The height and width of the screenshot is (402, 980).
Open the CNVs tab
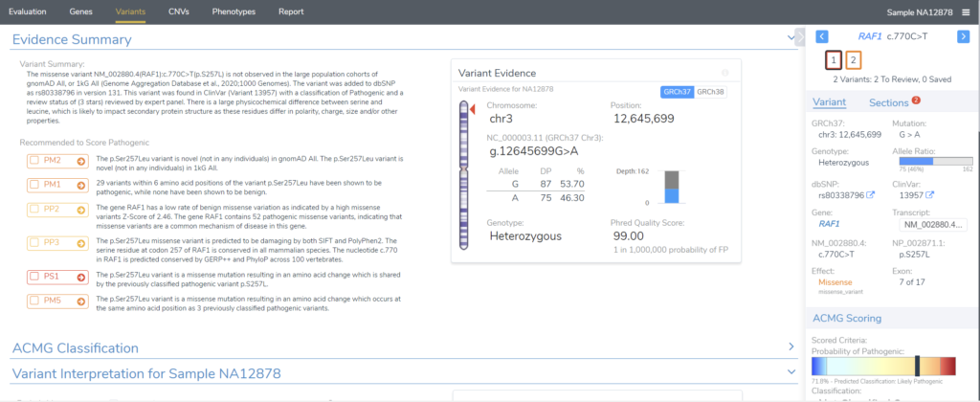click(179, 11)
